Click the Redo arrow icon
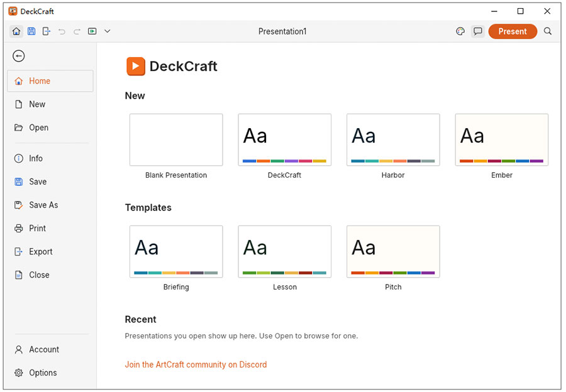This screenshot has height=392, width=566. pyautogui.click(x=77, y=31)
